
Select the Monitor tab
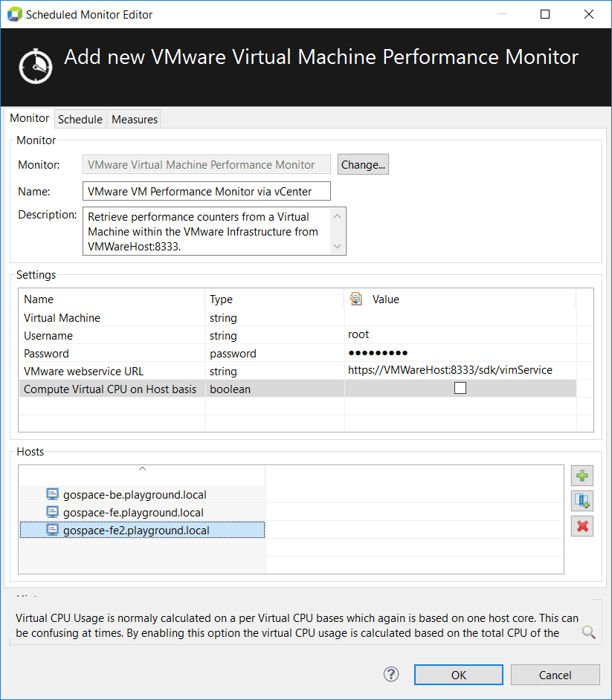pos(30,118)
